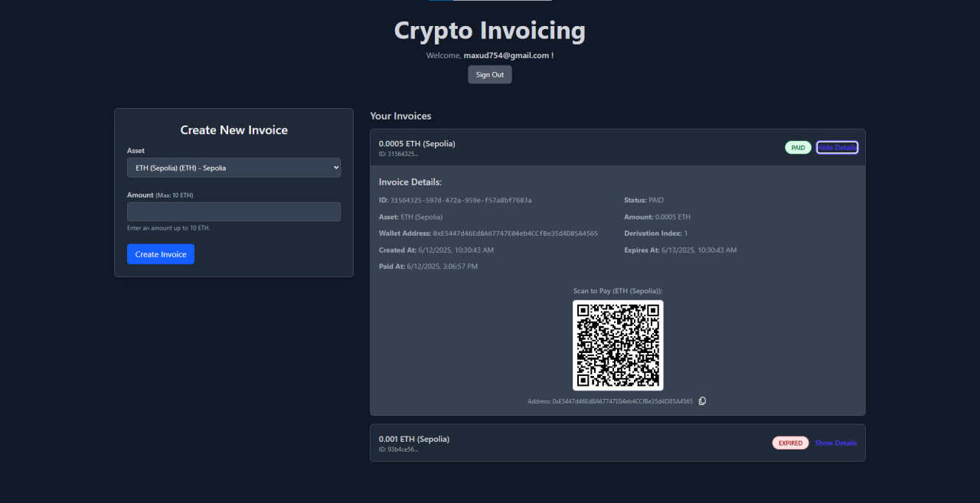
Task: Click the Amount input field
Action: [x=234, y=211]
